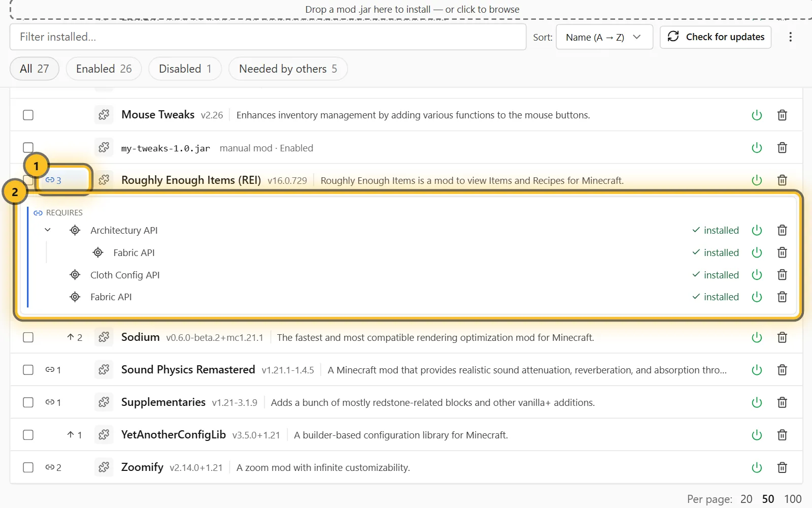Click Mouse Tweaks puzzle piece icon
The image size is (812, 508).
coord(104,115)
